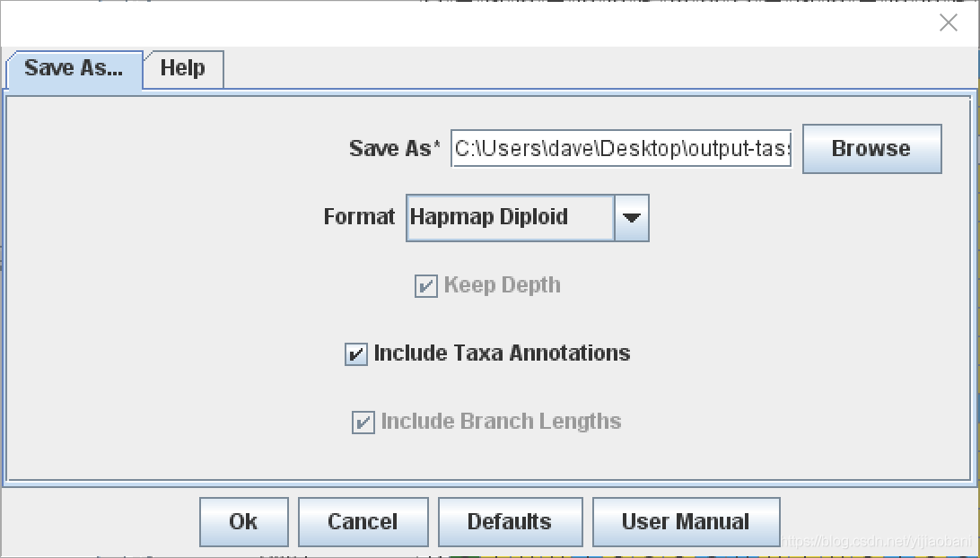This screenshot has width=980, height=558.
Task: Open the Hapmap Diploid format combo box
Action: click(510, 218)
